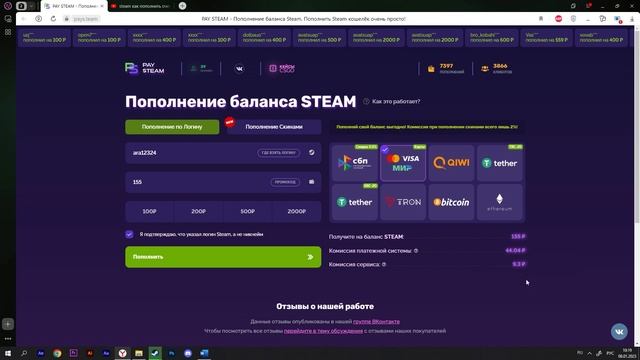Switch to the PAY STEAM browser tab
This screenshot has width=640, height=360.
pyautogui.click(x=74, y=6)
